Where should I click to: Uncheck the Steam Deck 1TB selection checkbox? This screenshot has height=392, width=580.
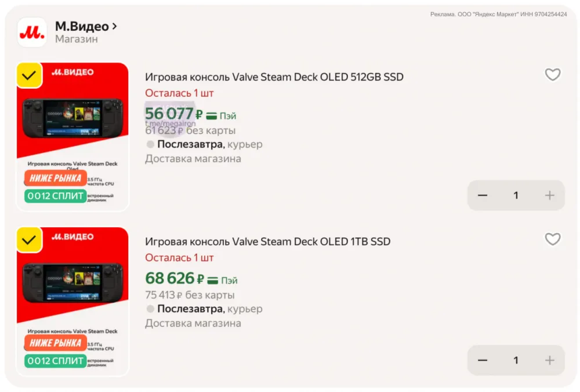(x=29, y=240)
